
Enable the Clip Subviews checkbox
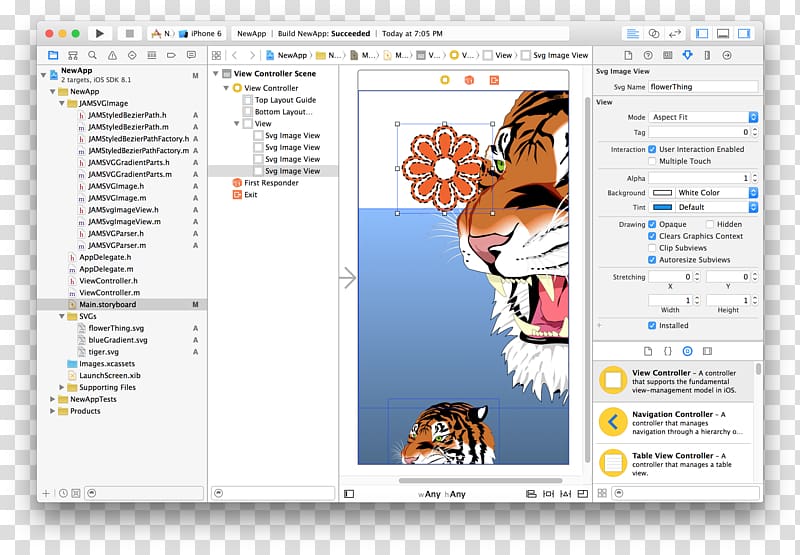(652, 248)
